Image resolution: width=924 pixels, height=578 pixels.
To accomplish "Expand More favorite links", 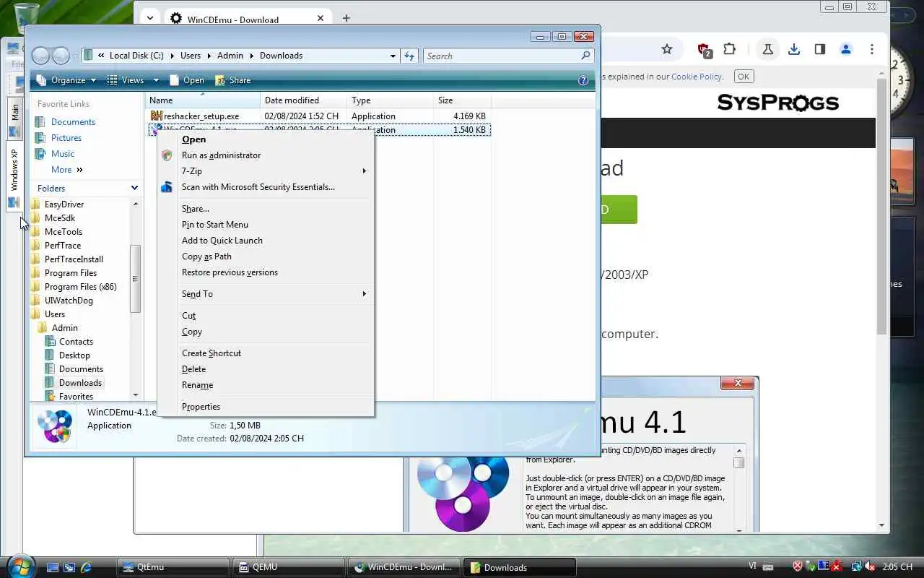I will pyautogui.click(x=66, y=170).
